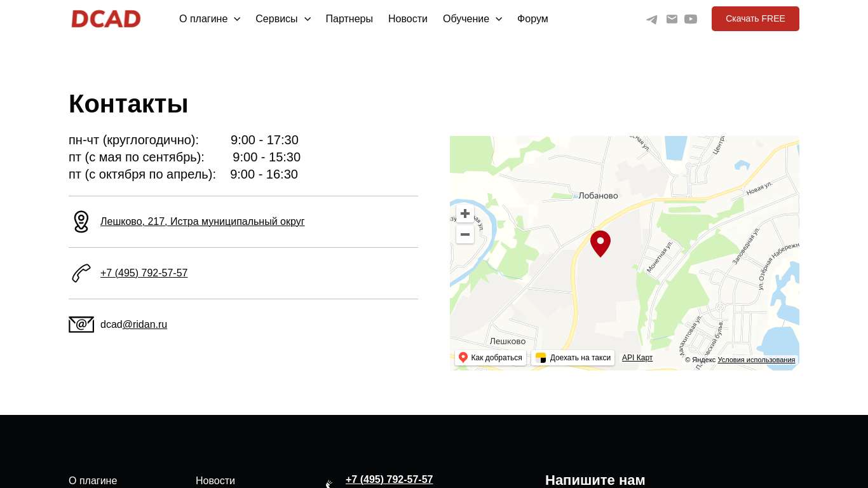Click the Лешково label on map
The height and width of the screenshot is (488, 868).
point(508,341)
